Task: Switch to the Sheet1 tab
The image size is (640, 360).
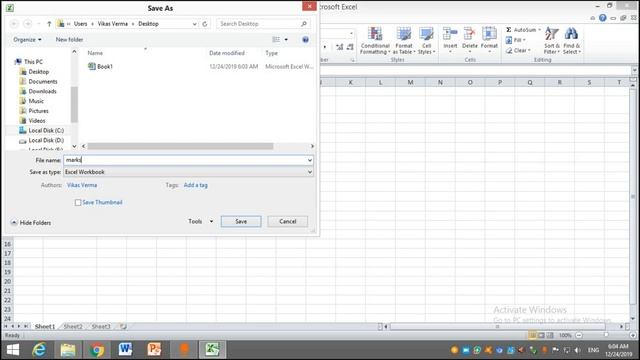Action: 44,327
